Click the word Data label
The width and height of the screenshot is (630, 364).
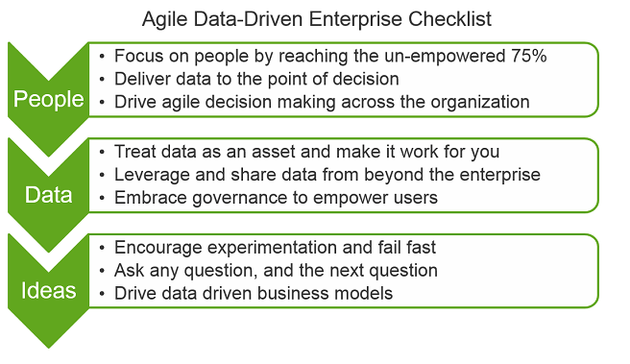pos(49,195)
